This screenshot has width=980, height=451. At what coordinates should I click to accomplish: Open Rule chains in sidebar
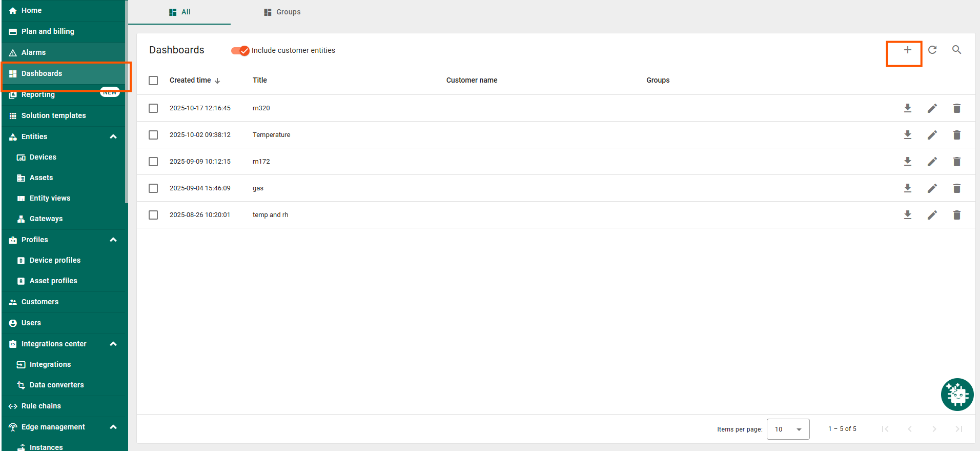click(x=41, y=406)
